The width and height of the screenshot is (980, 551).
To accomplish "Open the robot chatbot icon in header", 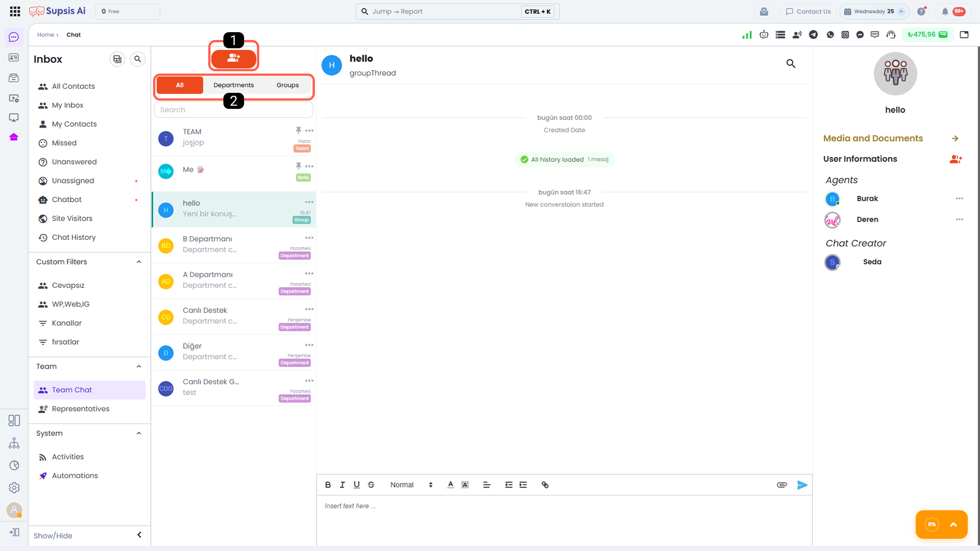I will point(764,34).
